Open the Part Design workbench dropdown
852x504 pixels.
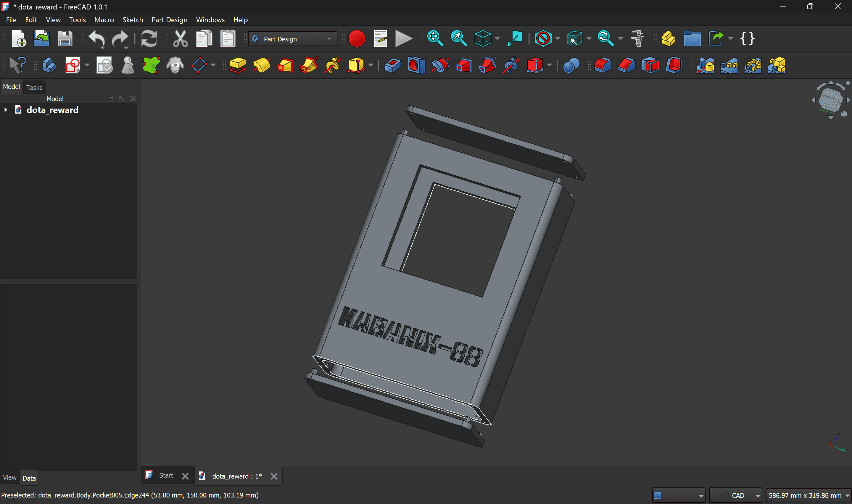[x=292, y=39]
